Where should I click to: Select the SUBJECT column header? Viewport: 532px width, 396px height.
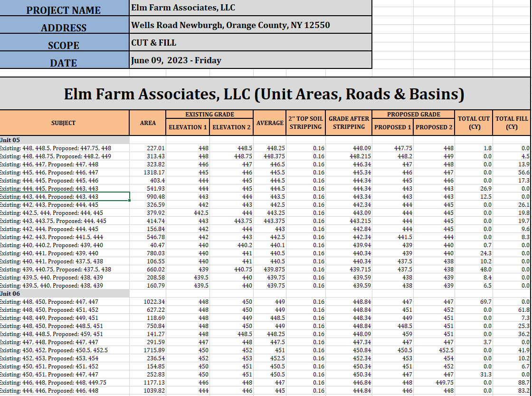(x=64, y=123)
